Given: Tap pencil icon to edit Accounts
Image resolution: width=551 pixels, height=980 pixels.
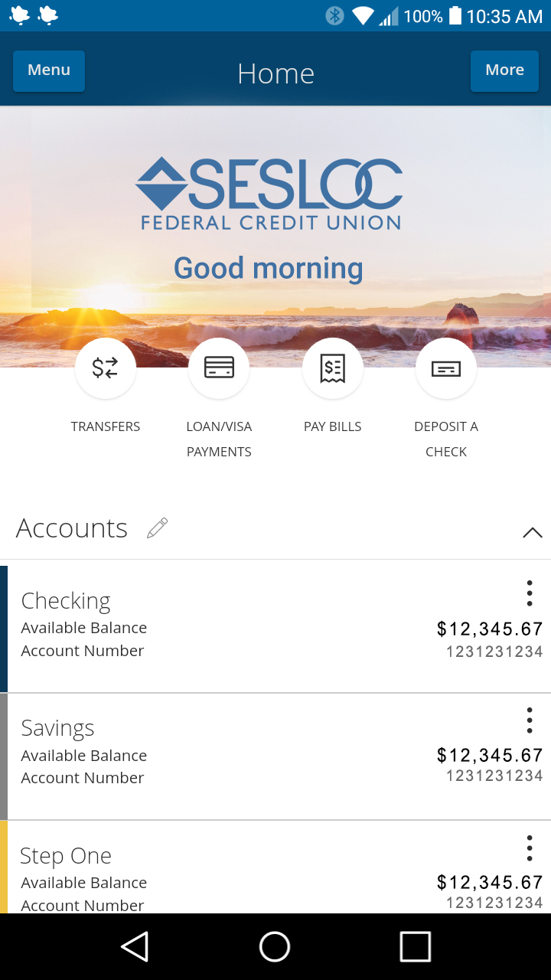Looking at the screenshot, I should 157,528.
